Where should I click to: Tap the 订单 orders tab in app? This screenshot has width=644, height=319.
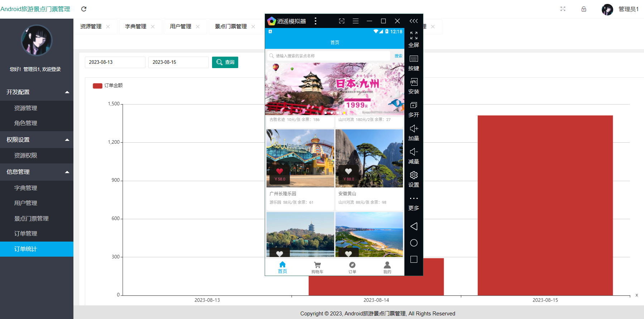tap(352, 267)
